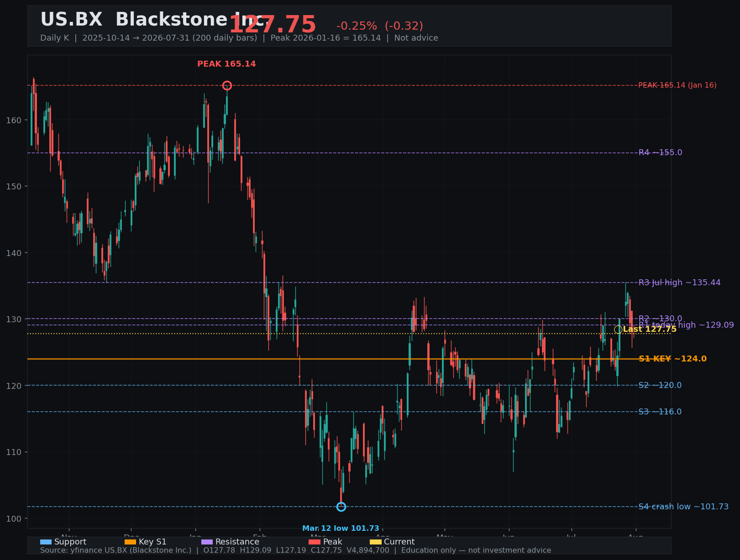Viewport: 740px width, 560px height.
Task: Select the red Peak legend swatch
Action: click(x=315, y=542)
